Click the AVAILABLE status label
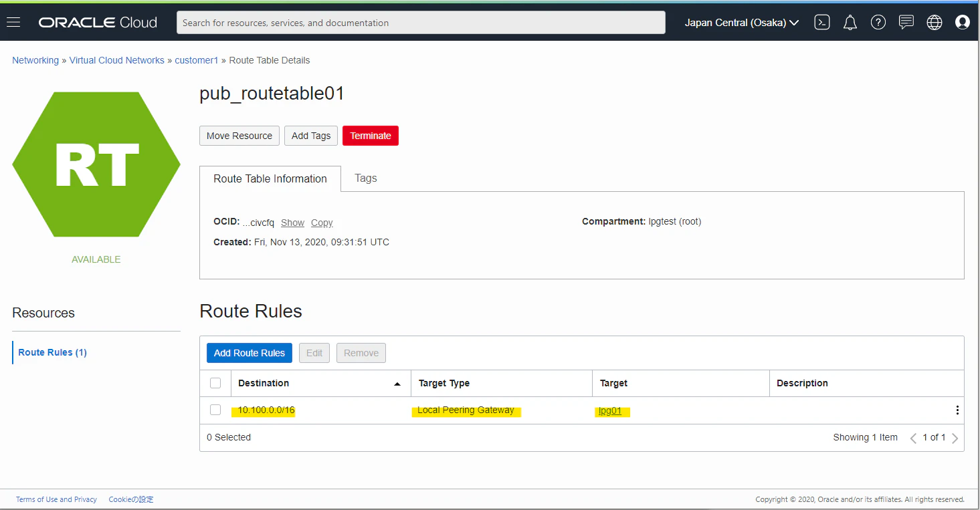 coord(96,259)
